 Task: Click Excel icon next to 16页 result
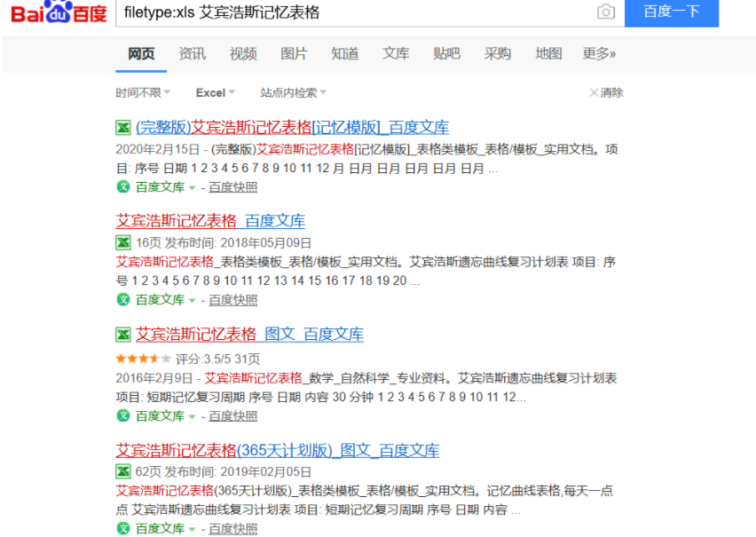click(x=123, y=242)
